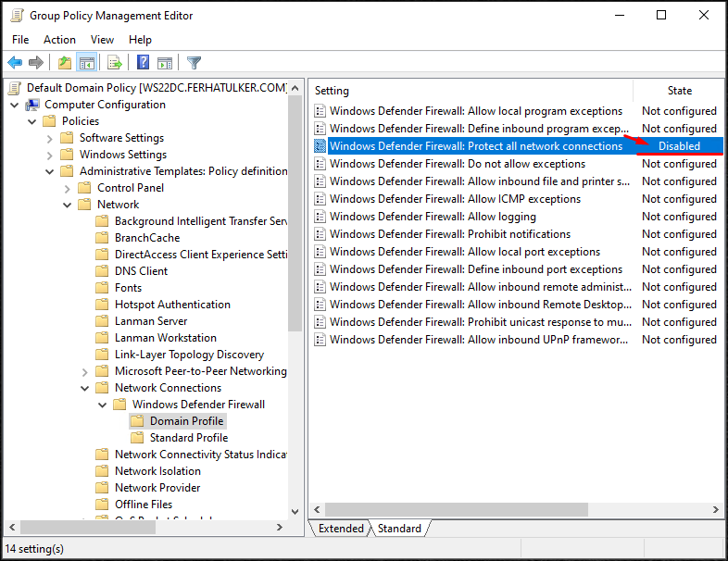728x561 pixels.
Task: Select the Network Provider tree item
Action: click(157, 488)
